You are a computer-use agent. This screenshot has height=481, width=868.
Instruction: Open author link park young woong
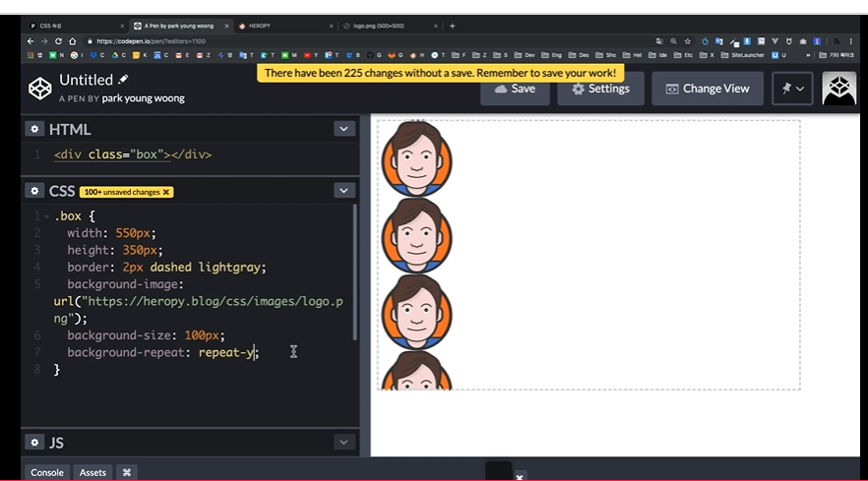click(144, 98)
